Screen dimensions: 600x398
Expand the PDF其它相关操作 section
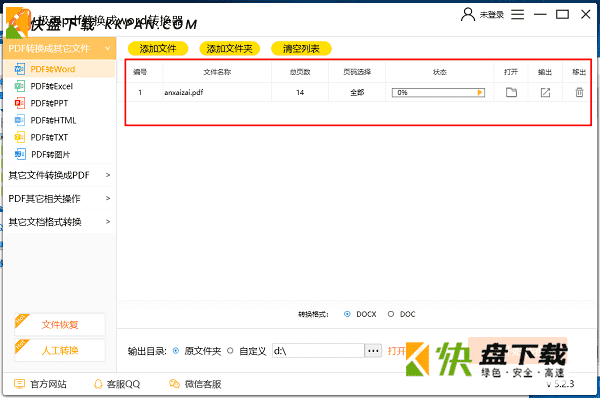tap(59, 199)
